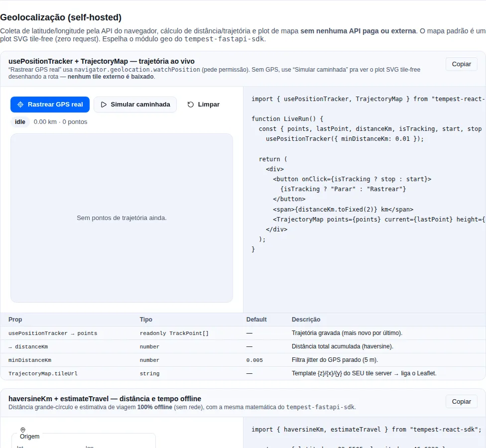This screenshot has width=486, height=448.
Task: Select the '→ distanceKm' prop cell
Action: [x=28, y=346]
